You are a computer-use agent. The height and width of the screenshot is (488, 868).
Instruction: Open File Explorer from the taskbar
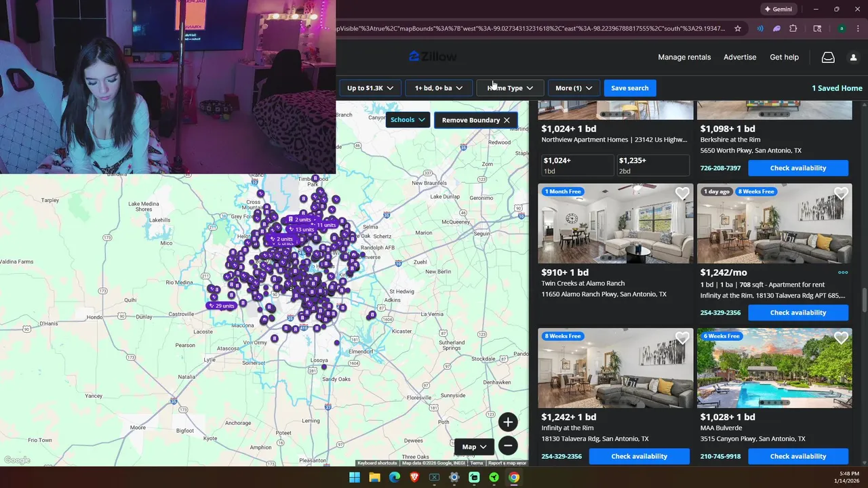[x=374, y=477]
